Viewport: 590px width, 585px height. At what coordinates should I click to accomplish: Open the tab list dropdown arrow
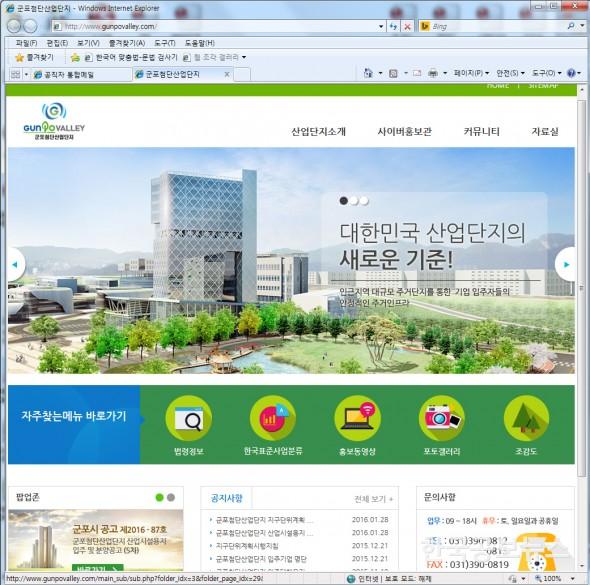click(x=26, y=74)
